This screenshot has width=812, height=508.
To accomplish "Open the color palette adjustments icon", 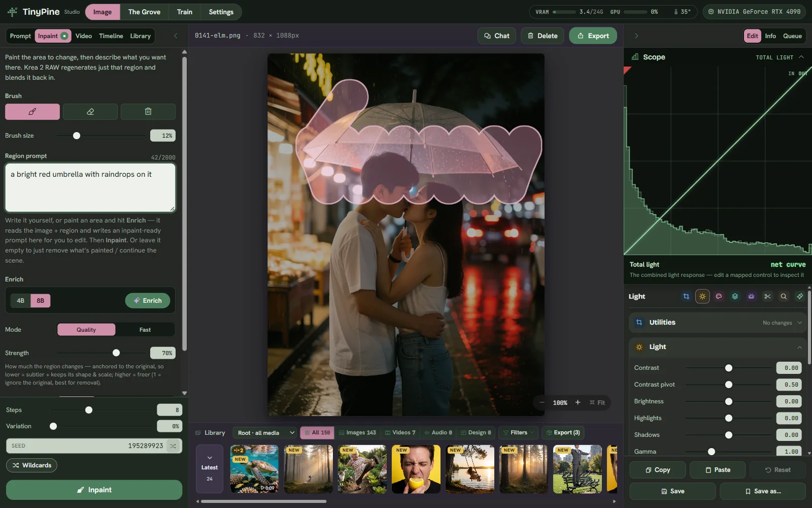I will [x=719, y=297].
